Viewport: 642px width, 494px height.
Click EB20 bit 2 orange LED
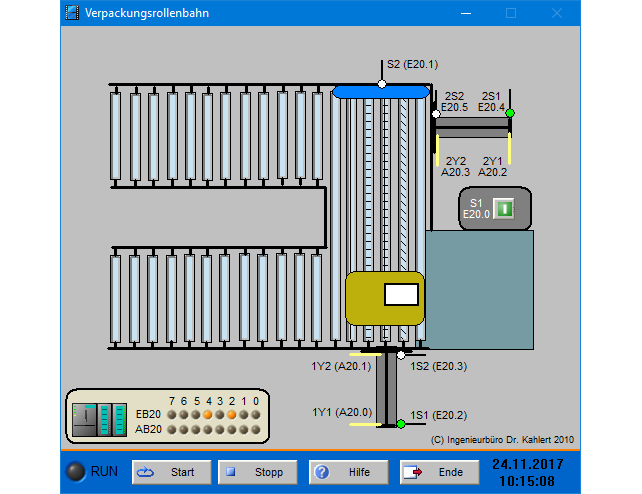(232, 415)
